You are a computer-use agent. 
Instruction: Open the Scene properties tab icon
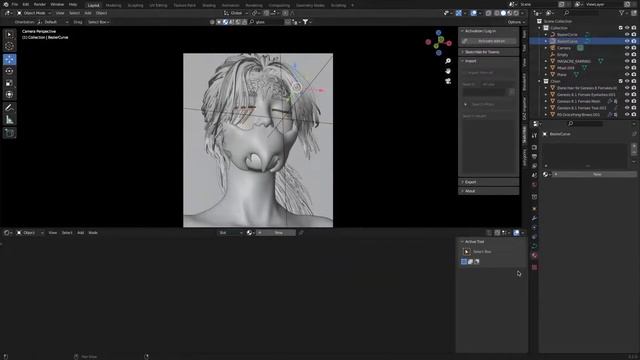[x=534, y=176]
